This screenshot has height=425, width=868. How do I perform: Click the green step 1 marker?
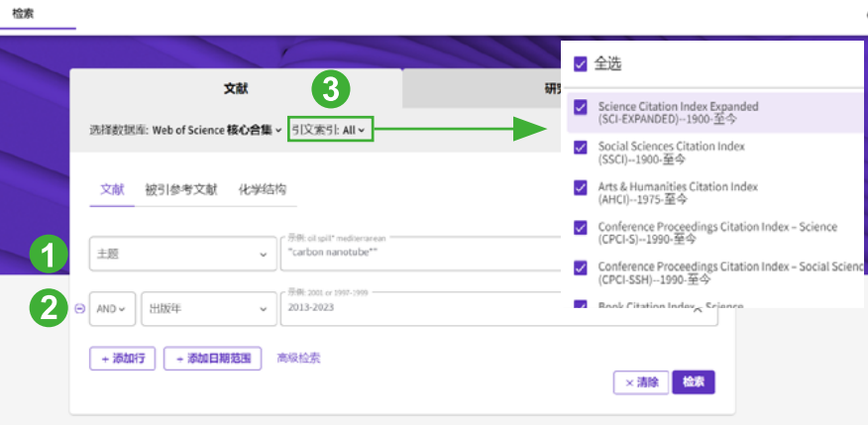click(x=49, y=256)
